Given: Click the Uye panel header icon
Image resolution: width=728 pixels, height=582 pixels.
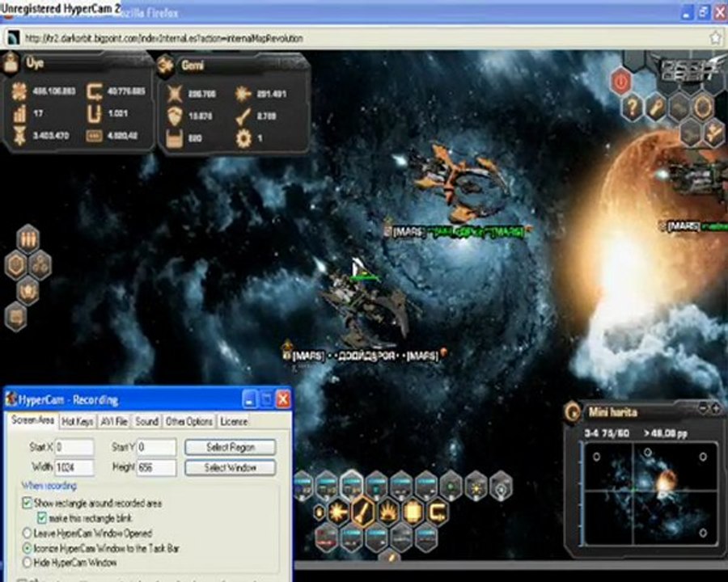Looking at the screenshot, I should (x=11, y=63).
